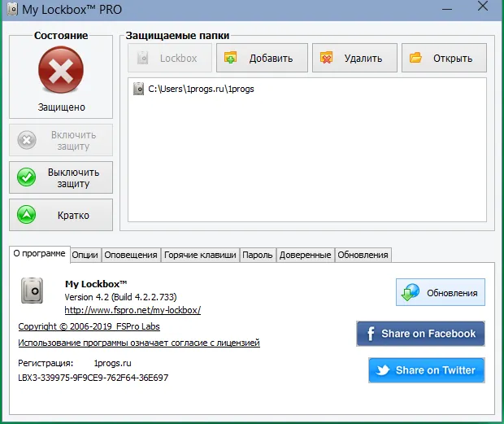Viewport: 504px width, 424px height.
Task: Open the Обновления tab
Action: tap(363, 255)
